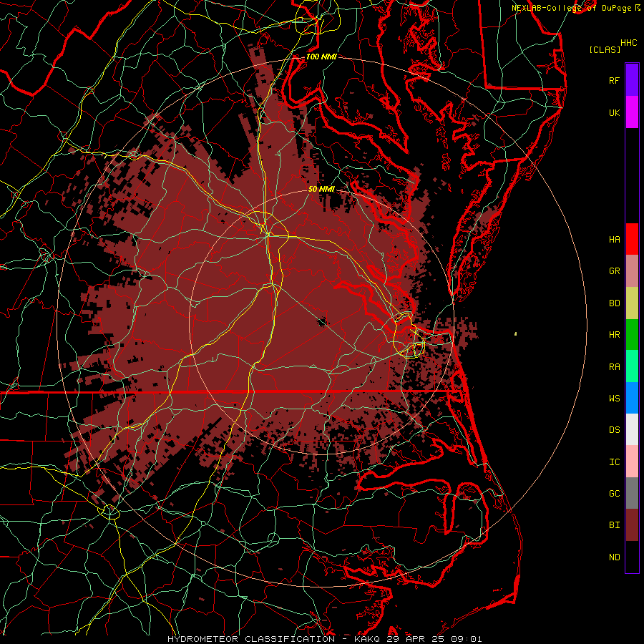Screen dimensions: 644x644
Task: Click the DS legend label
Action: (x=614, y=430)
